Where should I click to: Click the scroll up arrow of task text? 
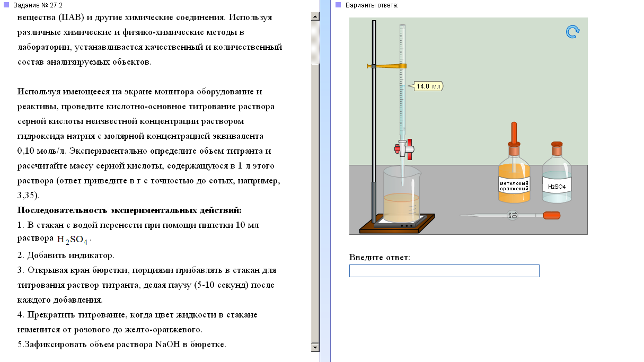pyautogui.click(x=315, y=16)
